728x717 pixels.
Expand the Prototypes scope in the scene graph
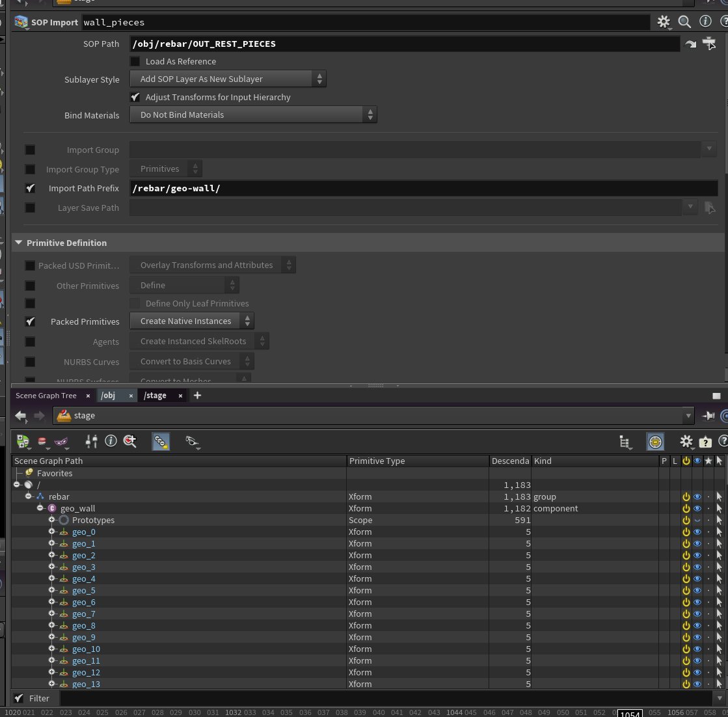pos(52,519)
